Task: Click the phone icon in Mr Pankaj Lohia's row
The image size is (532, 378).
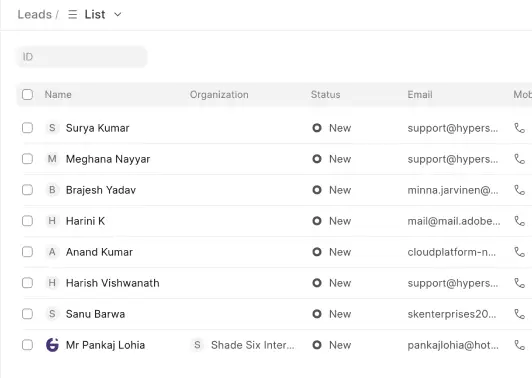Action: (519, 345)
